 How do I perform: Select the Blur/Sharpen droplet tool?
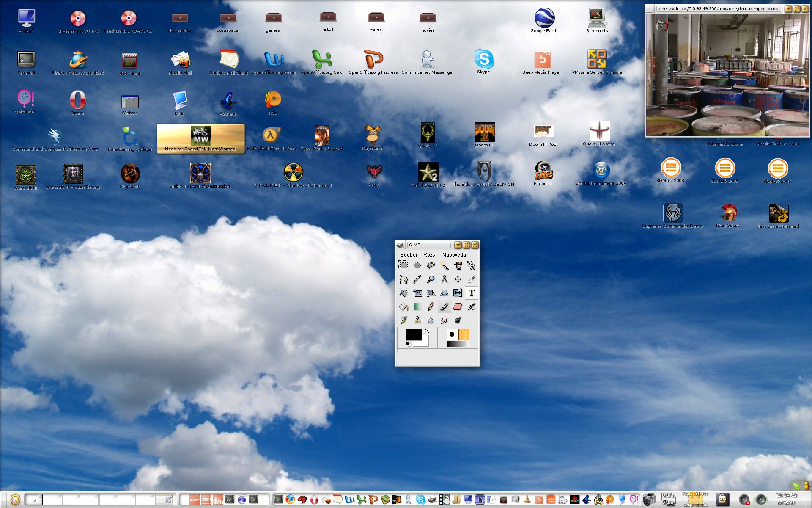point(431,320)
